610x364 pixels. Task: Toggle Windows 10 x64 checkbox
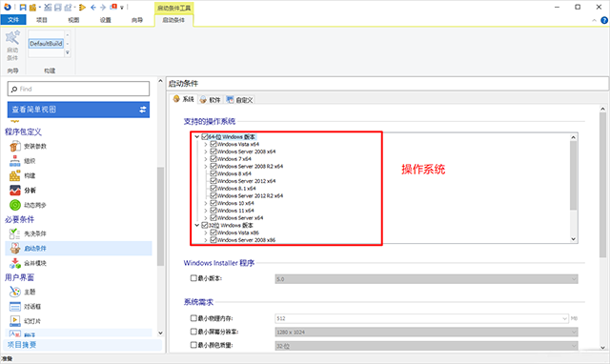click(x=213, y=203)
